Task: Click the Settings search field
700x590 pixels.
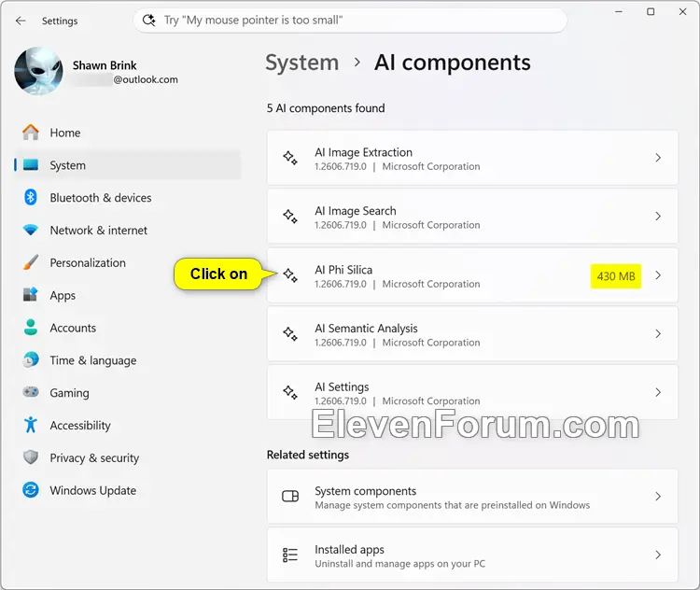Action: 350,21
